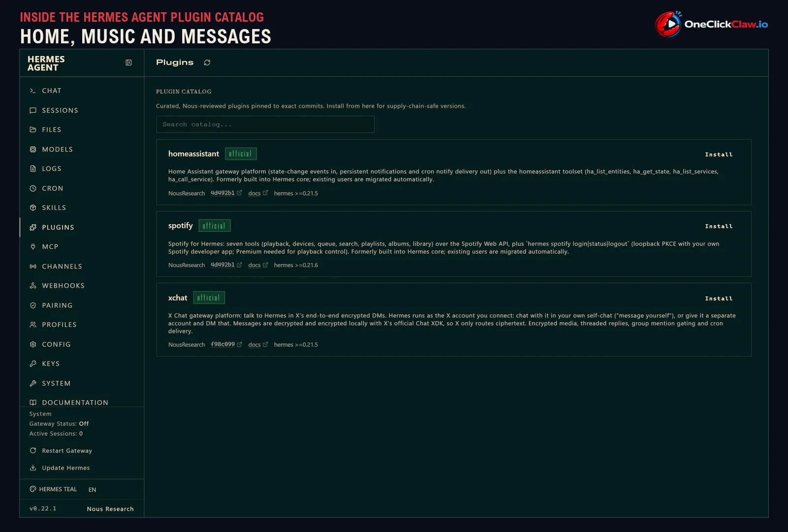Click the v0.22.1 version label
Screen dimensions: 788x532
43,508
